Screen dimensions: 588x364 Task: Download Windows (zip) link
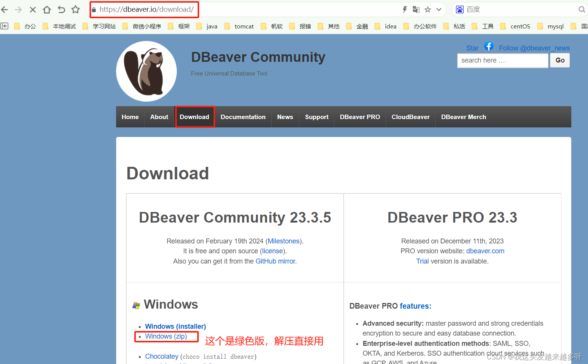[166, 336]
